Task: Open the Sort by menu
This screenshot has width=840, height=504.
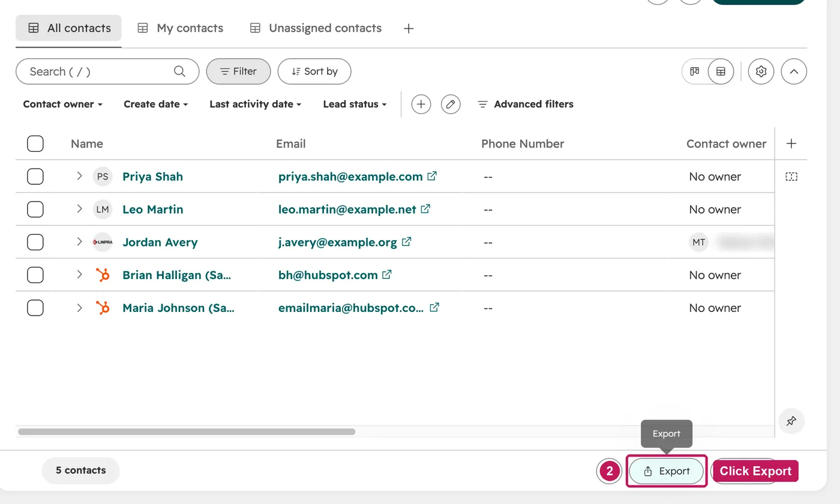Action: (x=314, y=71)
